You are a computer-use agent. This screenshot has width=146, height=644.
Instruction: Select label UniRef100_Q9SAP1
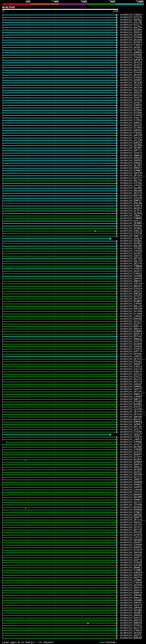(x=131, y=80)
